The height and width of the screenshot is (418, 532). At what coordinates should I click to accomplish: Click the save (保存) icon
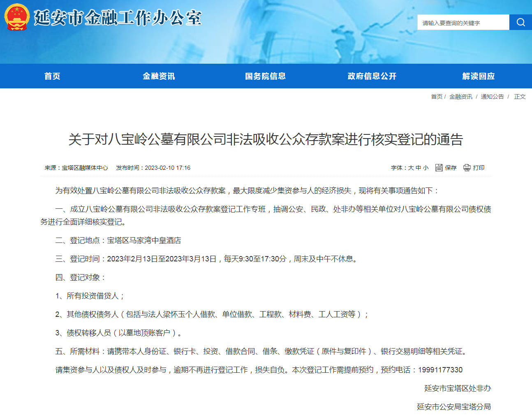[439, 168]
